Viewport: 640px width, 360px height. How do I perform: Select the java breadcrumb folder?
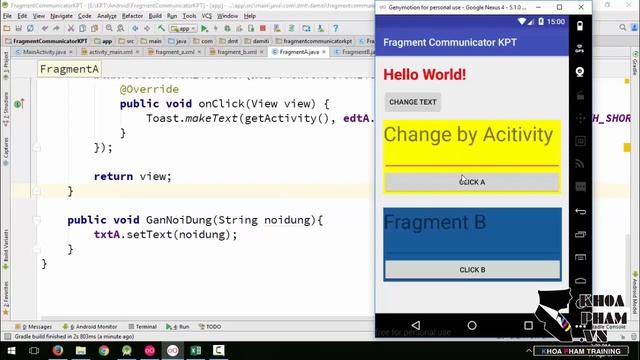click(178, 41)
